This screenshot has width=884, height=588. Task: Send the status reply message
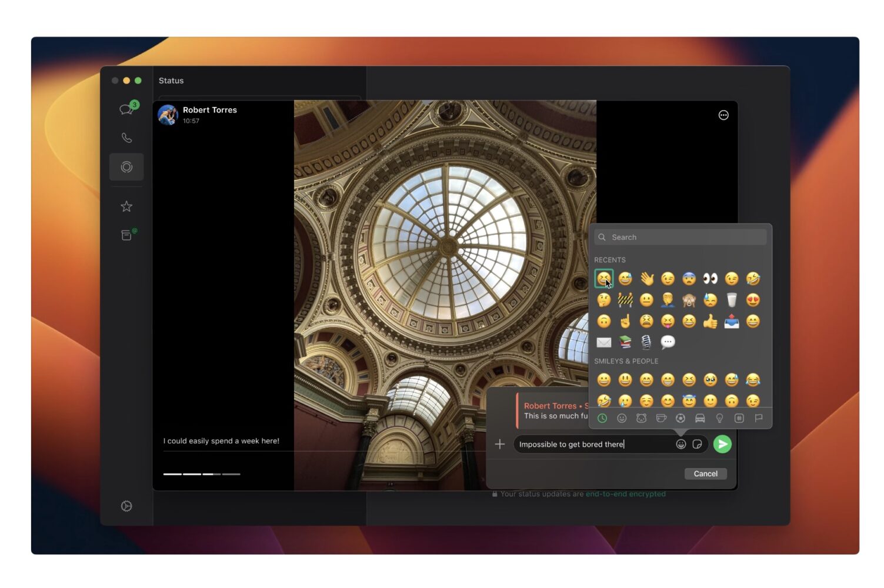[722, 444]
